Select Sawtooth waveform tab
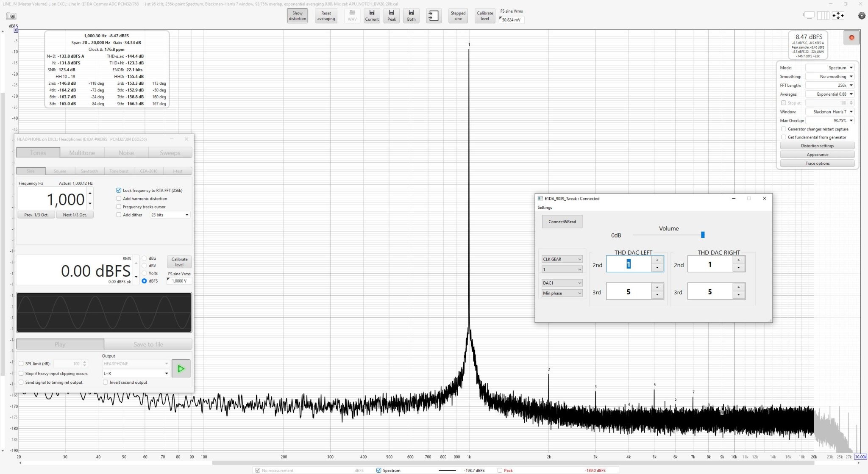The height and width of the screenshot is (474, 868). point(89,171)
